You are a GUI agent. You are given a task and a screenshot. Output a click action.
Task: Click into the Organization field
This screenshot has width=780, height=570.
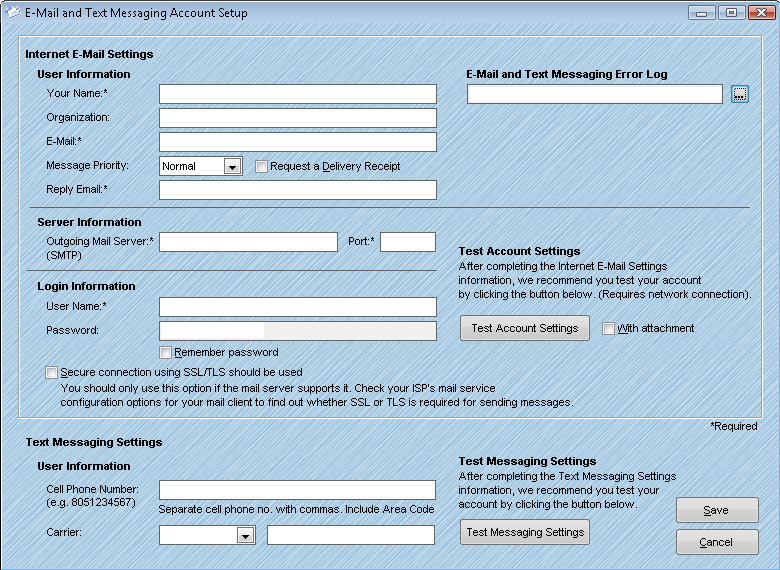click(298, 118)
